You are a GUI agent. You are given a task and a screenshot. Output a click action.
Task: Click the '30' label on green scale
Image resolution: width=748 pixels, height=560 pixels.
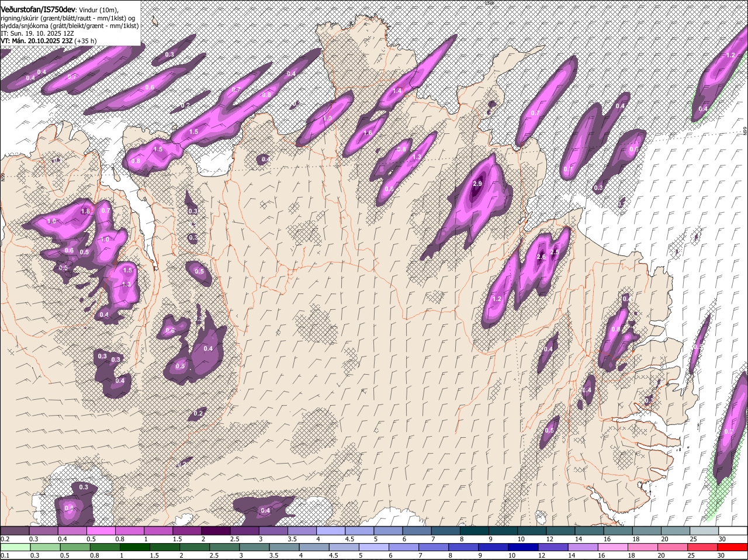[x=721, y=555]
